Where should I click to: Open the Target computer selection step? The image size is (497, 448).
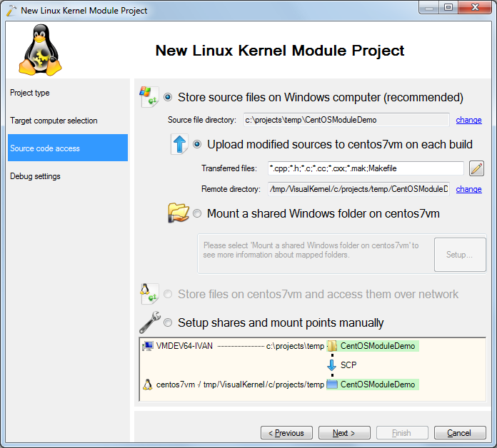click(x=68, y=121)
